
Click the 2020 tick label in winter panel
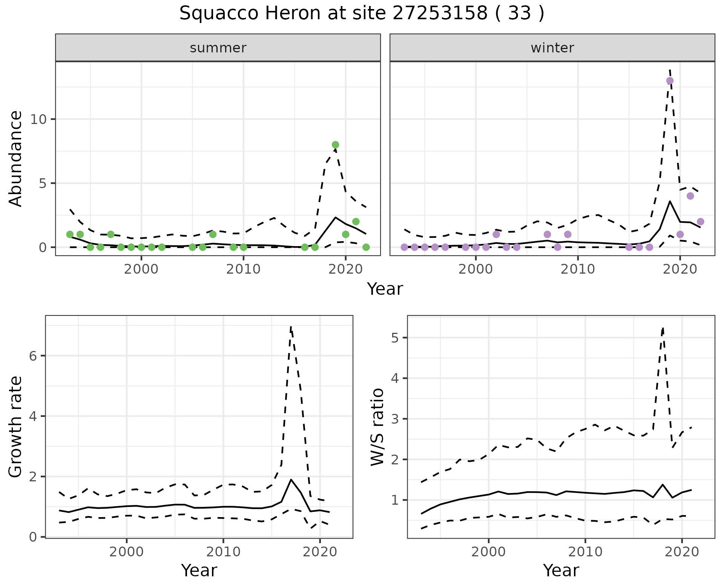coord(680,269)
